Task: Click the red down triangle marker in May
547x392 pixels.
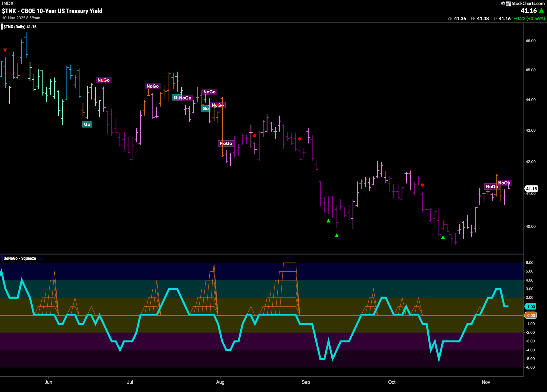Action: 5,50
